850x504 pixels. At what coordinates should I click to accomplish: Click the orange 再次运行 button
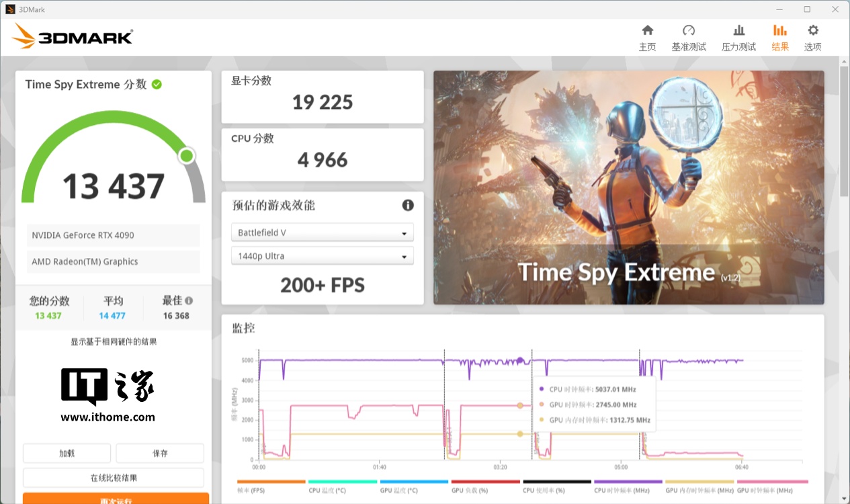click(116, 499)
